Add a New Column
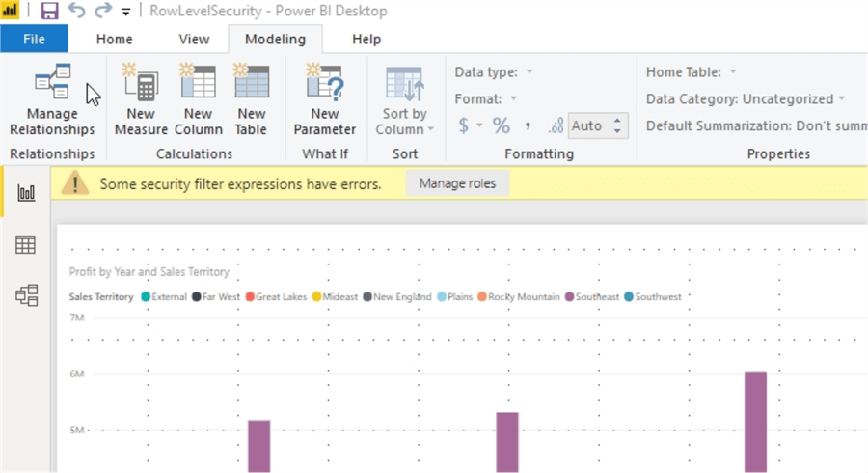868x473 pixels. (198, 99)
